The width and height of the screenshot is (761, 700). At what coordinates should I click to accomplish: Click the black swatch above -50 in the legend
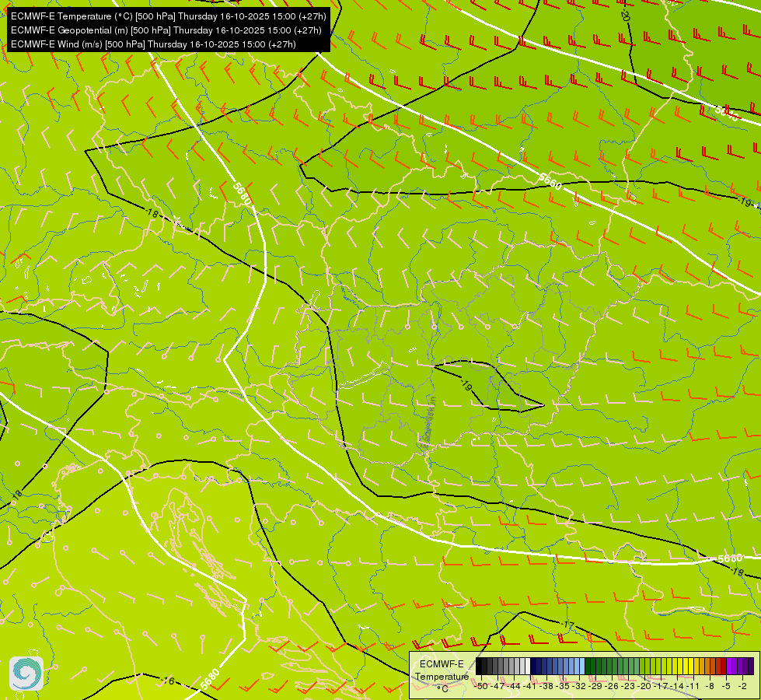(479, 666)
